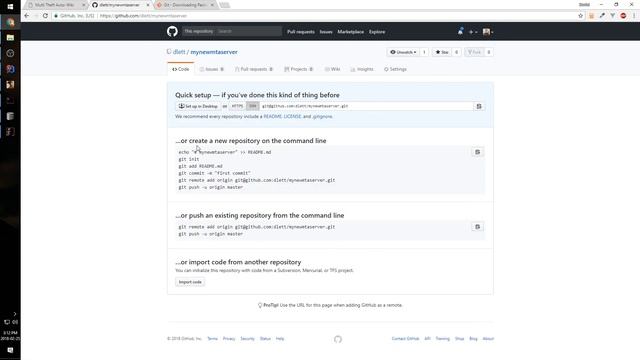Open the notifications bell in GitHub header
Viewport: 640px width, 360px height.
pyautogui.click(x=460, y=31)
